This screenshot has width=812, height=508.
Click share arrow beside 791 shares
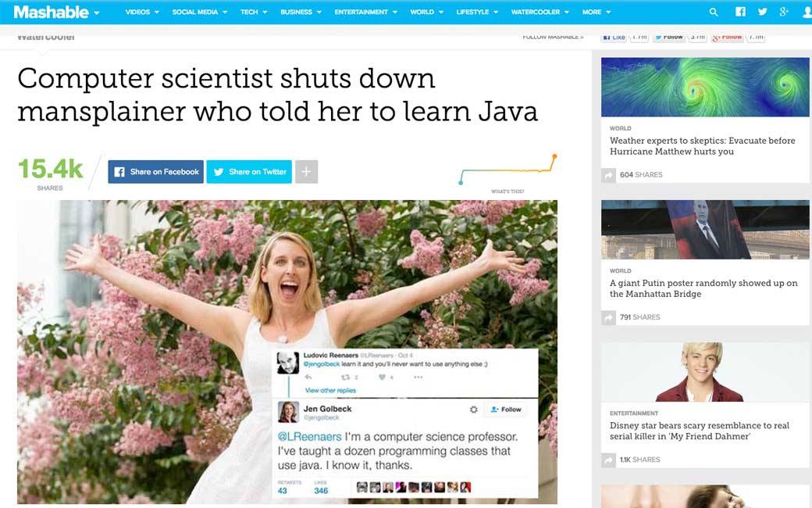pos(608,318)
